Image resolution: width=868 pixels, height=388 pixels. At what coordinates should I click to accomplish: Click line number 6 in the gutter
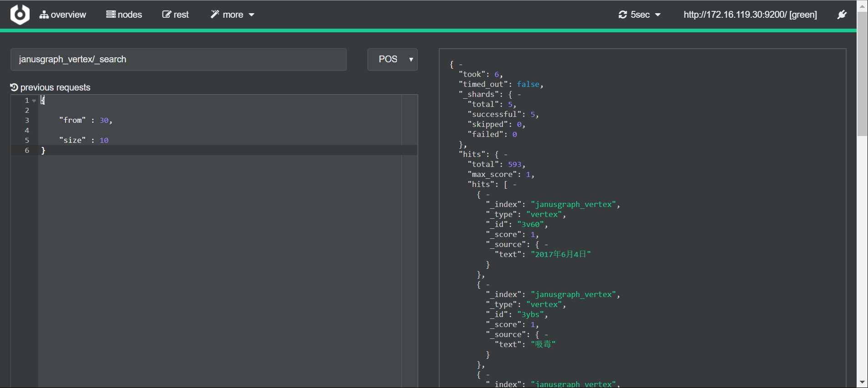pos(27,150)
